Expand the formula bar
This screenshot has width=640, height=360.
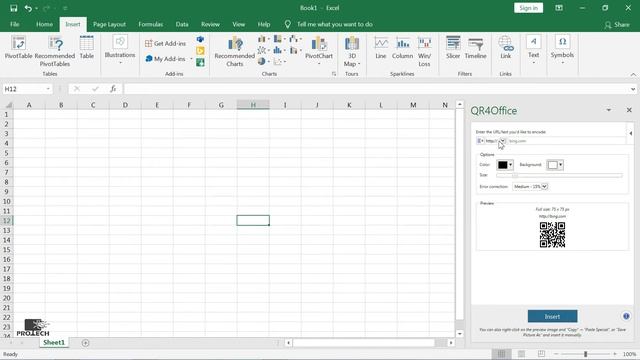click(633, 89)
